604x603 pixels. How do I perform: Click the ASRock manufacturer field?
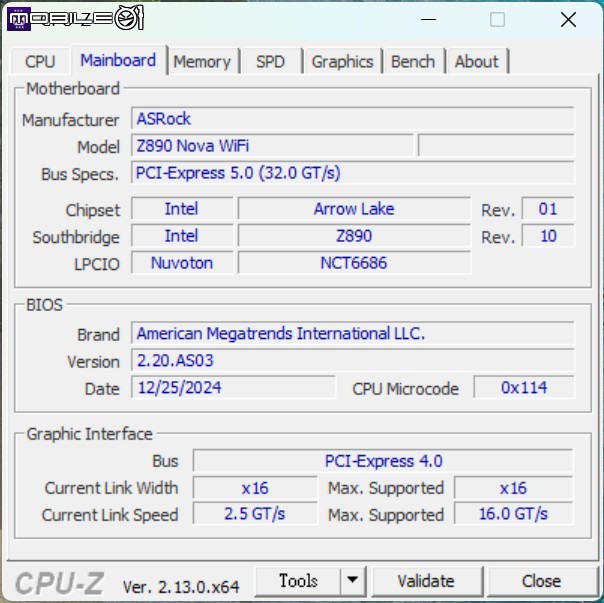(x=352, y=119)
